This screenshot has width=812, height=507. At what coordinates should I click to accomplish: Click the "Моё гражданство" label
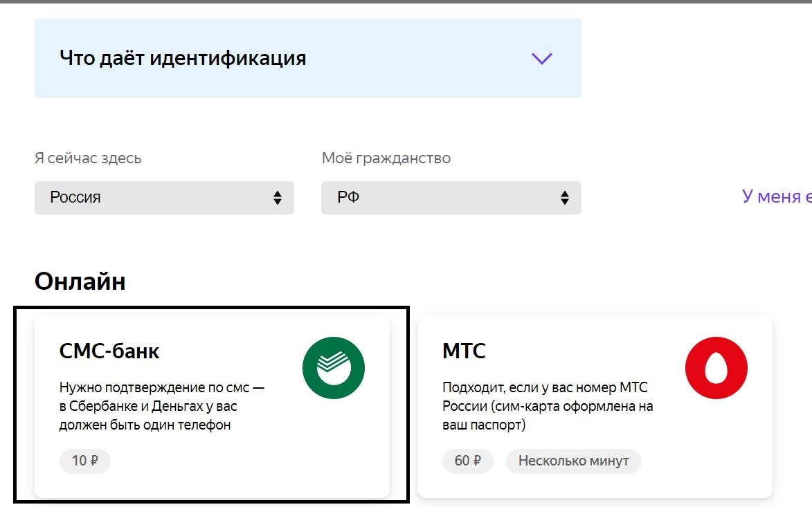click(x=386, y=158)
